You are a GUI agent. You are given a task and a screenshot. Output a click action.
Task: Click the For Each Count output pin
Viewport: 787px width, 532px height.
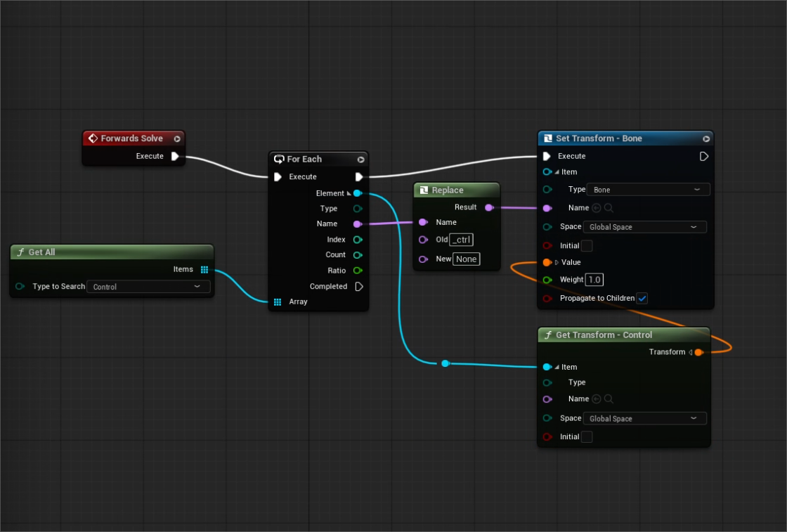358,255
